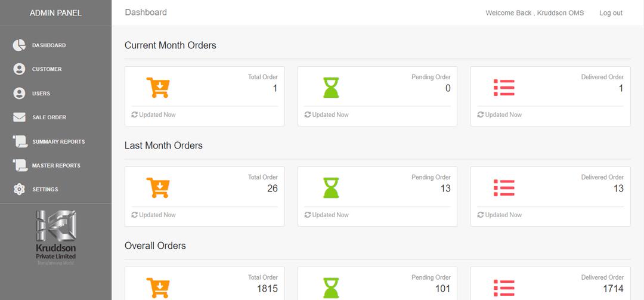Screen dimensions: 644x300
Task: Click the Admin Panel header title
Action: point(55,13)
